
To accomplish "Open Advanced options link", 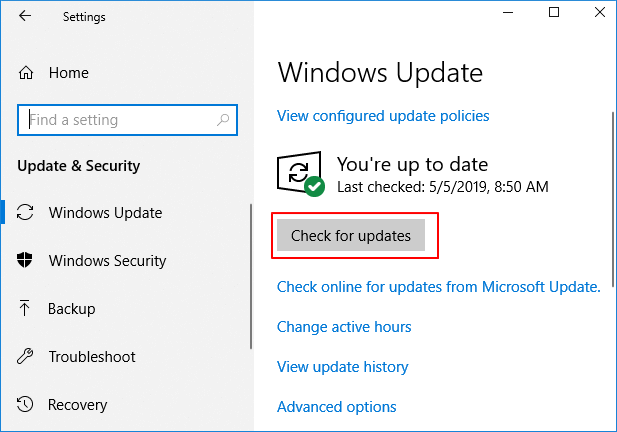I will [x=336, y=407].
